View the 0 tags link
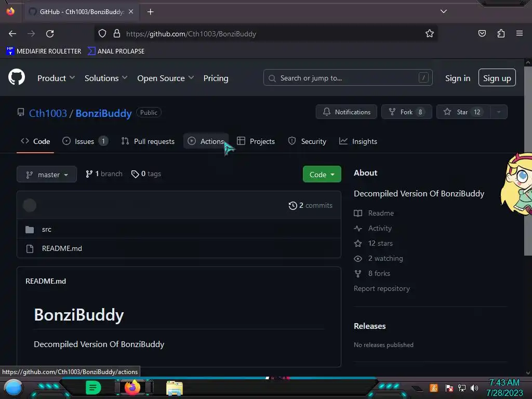The image size is (532, 399). [x=146, y=174]
